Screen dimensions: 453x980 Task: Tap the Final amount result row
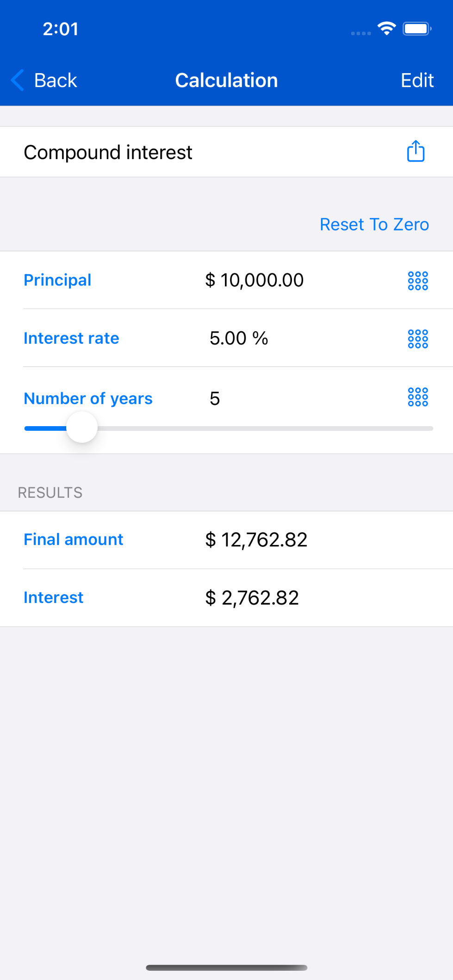226,540
